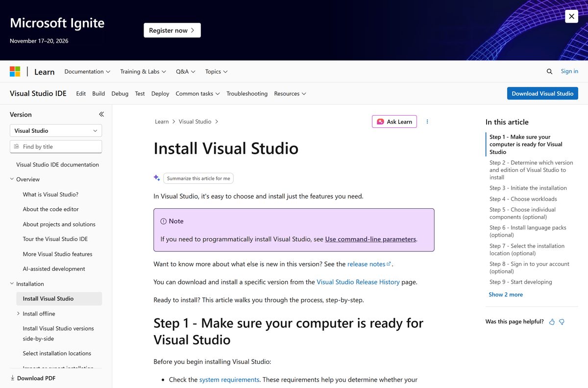
Task: Jump to Step 9 - Start developing
Action: click(521, 282)
